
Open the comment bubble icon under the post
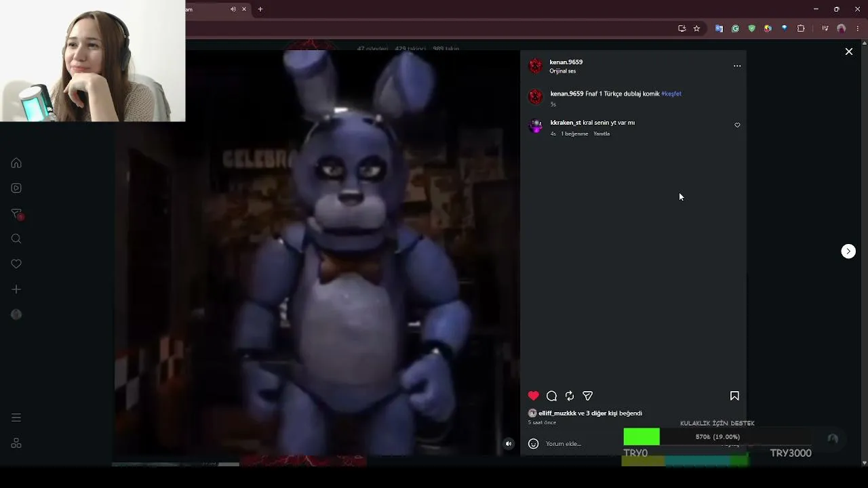(552, 396)
